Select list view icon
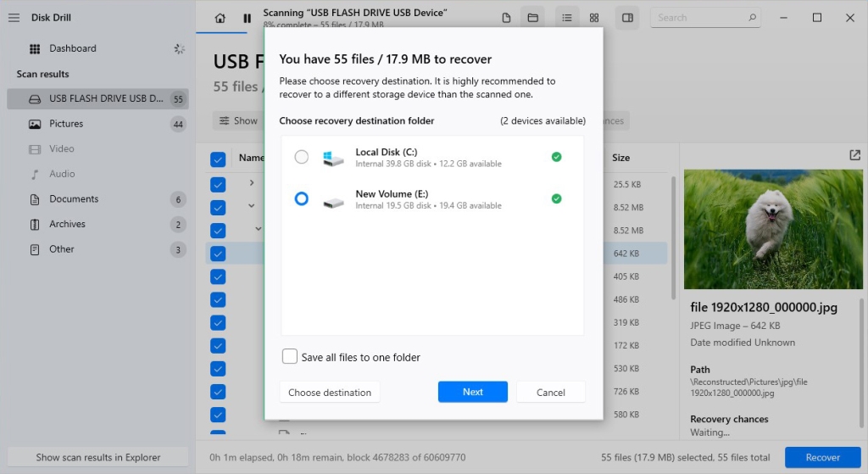Screen dimensions: 868x474 tap(567, 18)
